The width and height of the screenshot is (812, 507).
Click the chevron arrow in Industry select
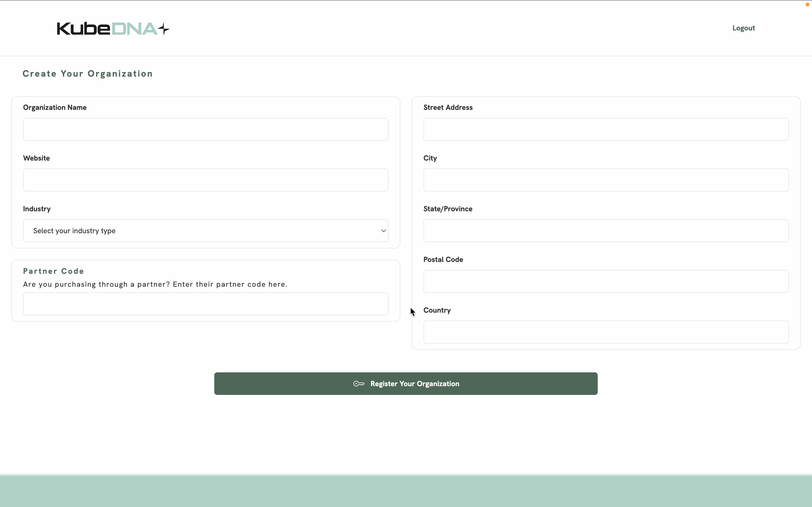pyautogui.click(x=383, y=231)
